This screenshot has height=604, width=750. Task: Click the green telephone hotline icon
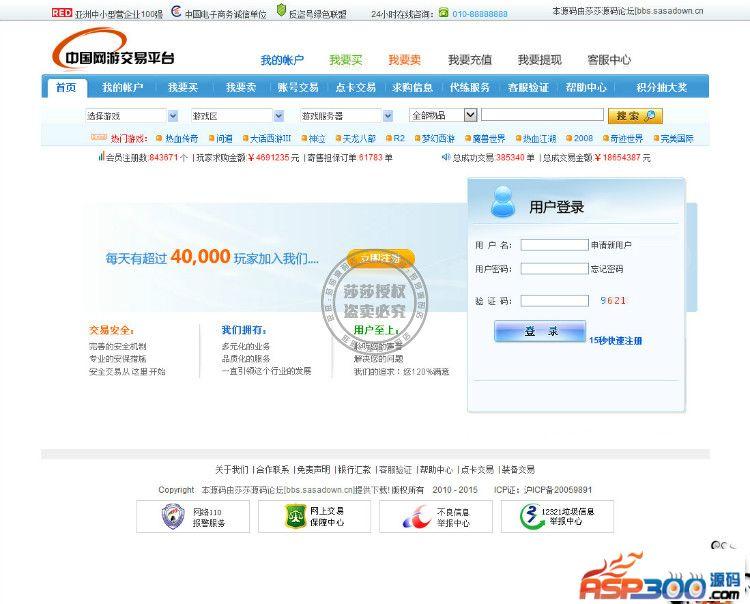click(444, 13)
